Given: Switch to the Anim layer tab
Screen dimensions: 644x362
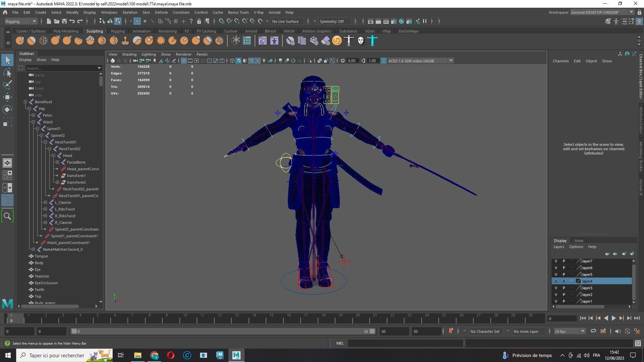Looking at the screenshot, I should point(579,241).
